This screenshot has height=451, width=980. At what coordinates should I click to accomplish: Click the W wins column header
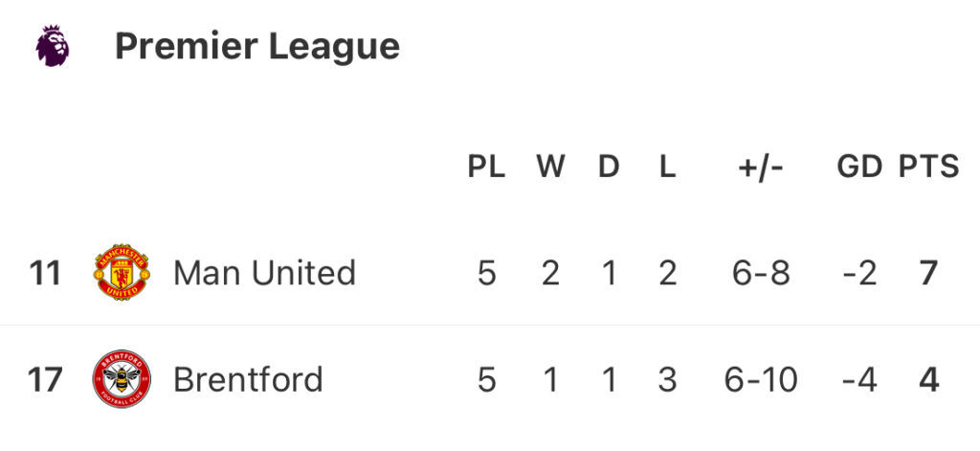550,167
